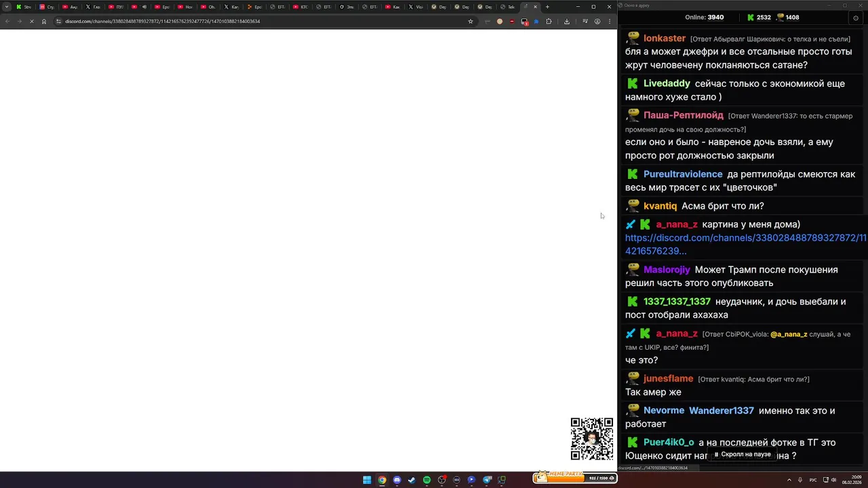868x488 pixels.
Task: Switch to the 'Сту' tab
Action: coord(47,7)
